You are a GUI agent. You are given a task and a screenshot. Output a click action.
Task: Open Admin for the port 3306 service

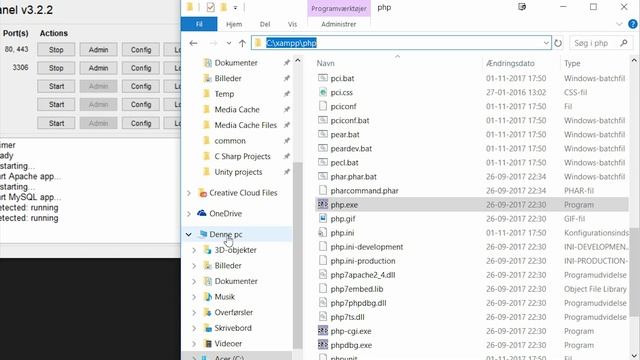click(x=98, y=68)
